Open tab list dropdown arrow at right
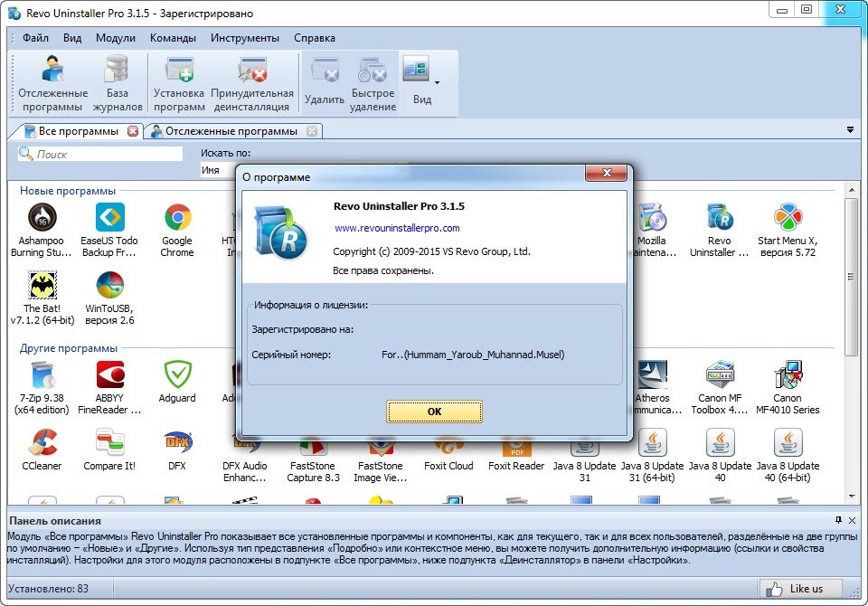Viewport: 868px width, 606px height. coord(850,129)
